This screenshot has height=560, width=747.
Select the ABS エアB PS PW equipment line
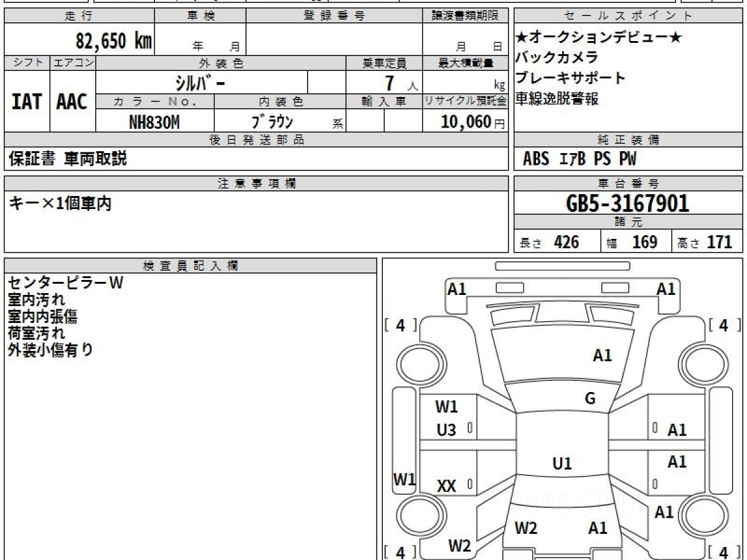580,159
